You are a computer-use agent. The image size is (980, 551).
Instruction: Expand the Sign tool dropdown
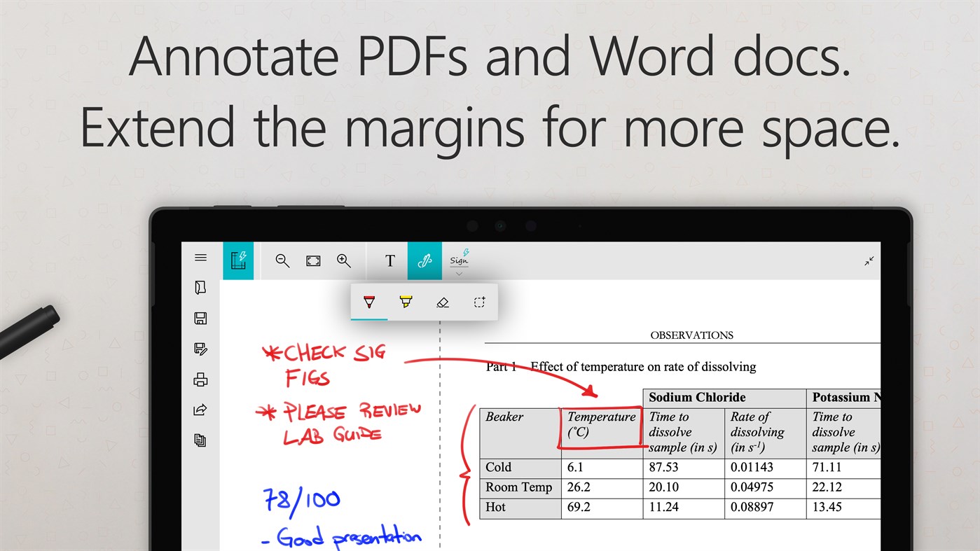459,273
